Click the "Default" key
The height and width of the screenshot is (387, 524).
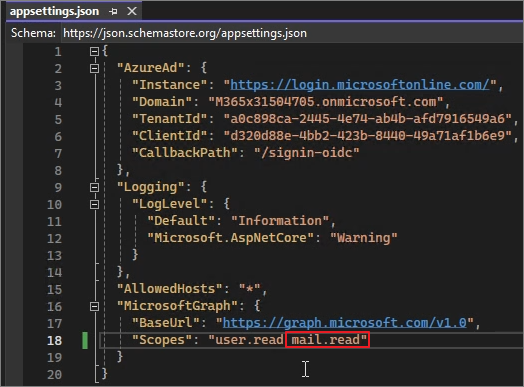point(181,221)
